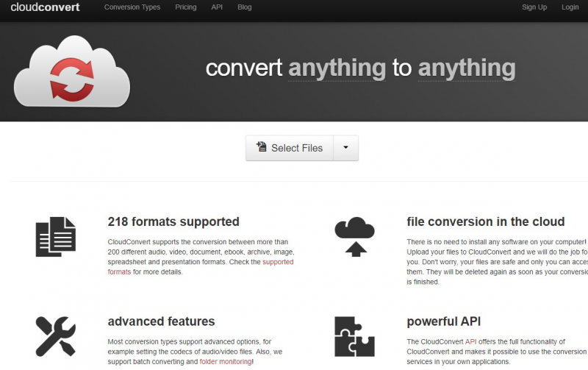Click the cloud logo with red arrows
588x370 pixels.
[x=72, y=71]
